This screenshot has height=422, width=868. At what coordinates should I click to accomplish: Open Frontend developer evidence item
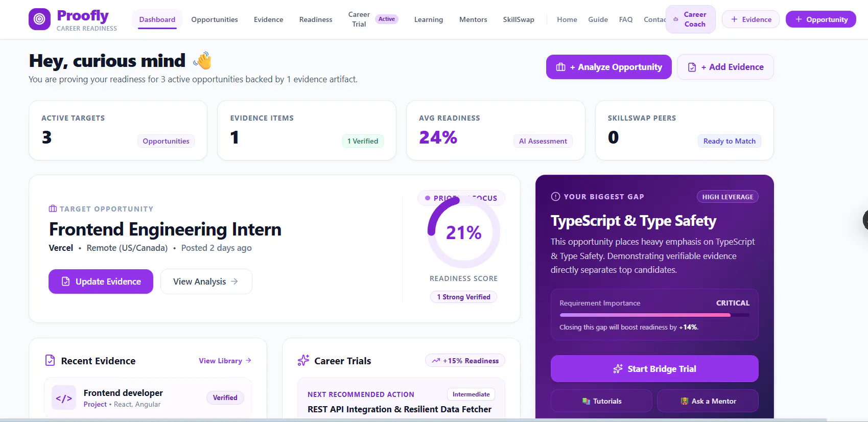tap(148, 398)
